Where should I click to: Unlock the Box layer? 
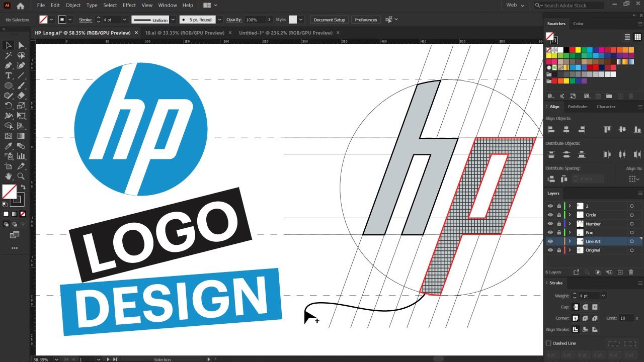[558, 233]
